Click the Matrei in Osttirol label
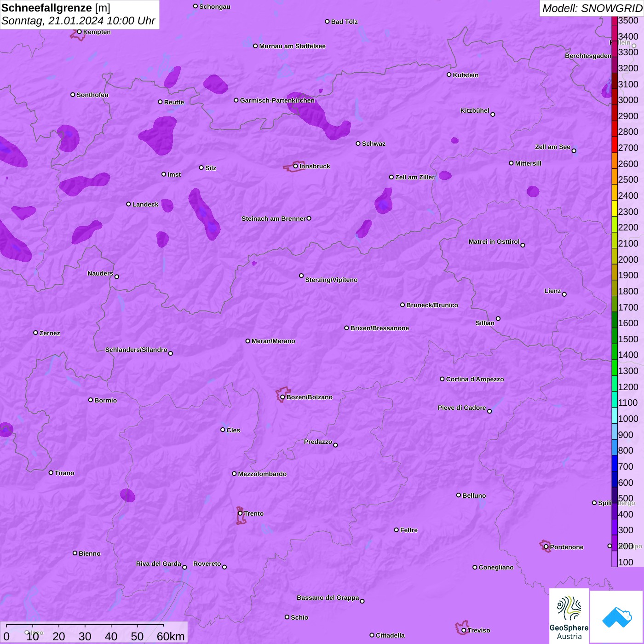Image resolution: width=644 pixels, height=644 pixels. click(494, 241)
